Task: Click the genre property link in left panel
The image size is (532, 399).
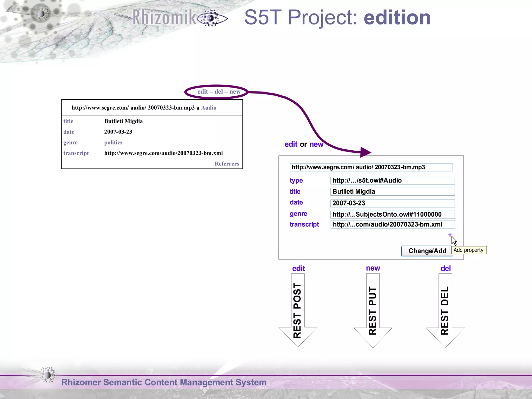Action: 70,143
